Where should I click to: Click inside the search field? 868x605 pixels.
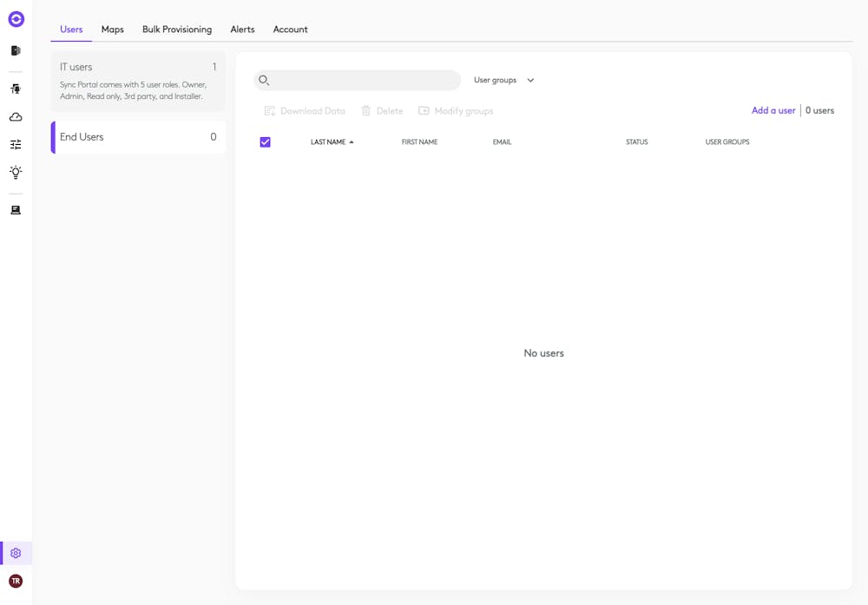click(x=357, y=79)
